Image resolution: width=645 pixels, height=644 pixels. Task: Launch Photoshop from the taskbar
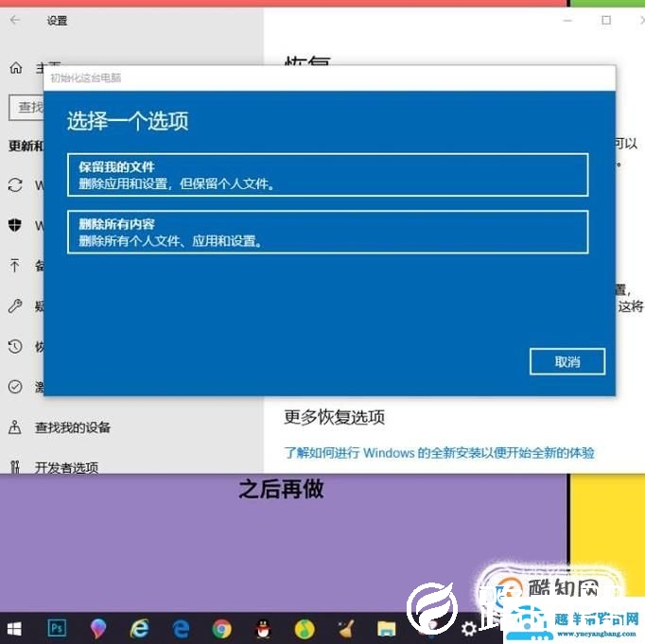click(x=57, y=628)
